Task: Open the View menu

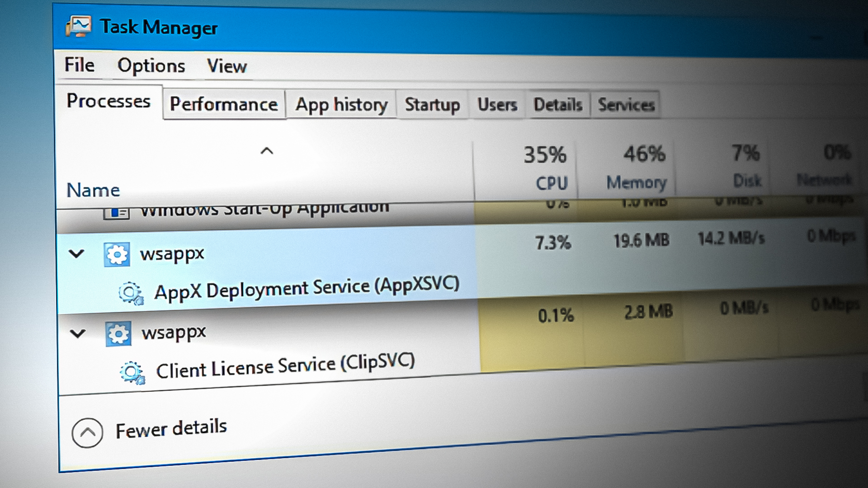Action: coord(226,66)
